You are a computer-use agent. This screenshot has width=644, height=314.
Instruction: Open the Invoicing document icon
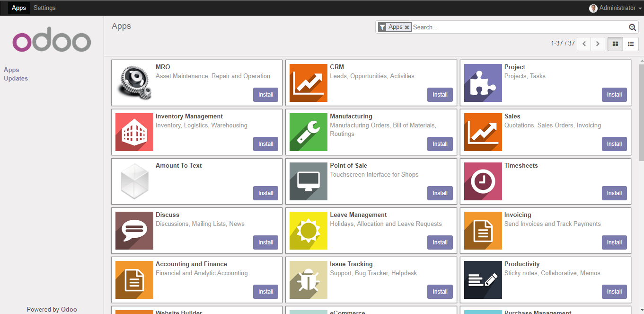(x=483, y=231)
